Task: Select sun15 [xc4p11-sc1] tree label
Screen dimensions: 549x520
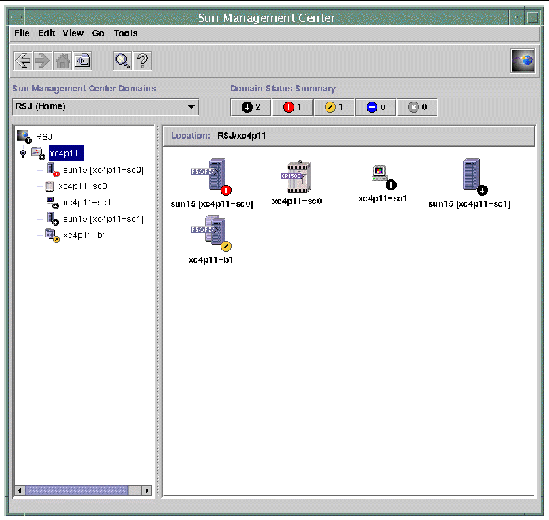Action: 103,219
